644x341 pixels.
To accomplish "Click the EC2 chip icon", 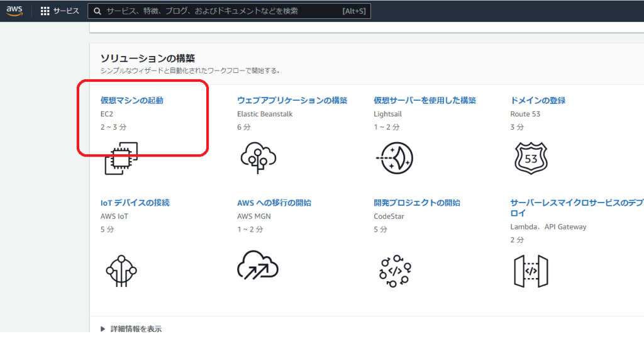I will [121, 158].
